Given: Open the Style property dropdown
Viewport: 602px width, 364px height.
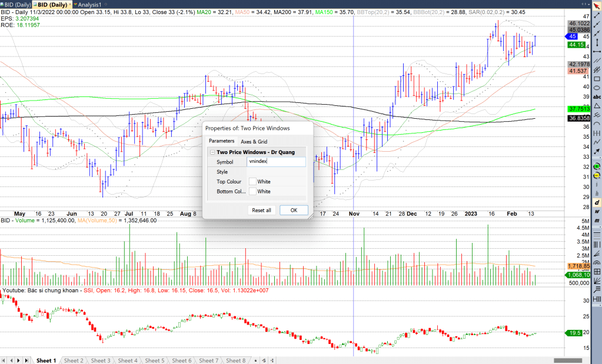Looking at the screenshot, I should 276,172.
